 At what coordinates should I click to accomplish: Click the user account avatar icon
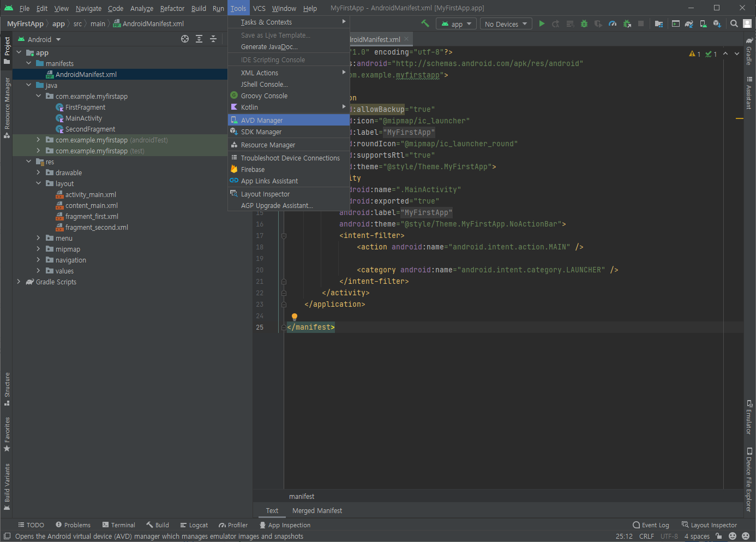pos(747,23)
